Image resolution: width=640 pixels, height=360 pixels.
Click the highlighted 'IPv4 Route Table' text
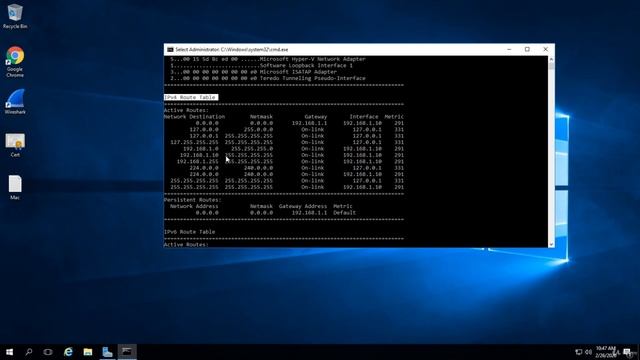[190, 97]
